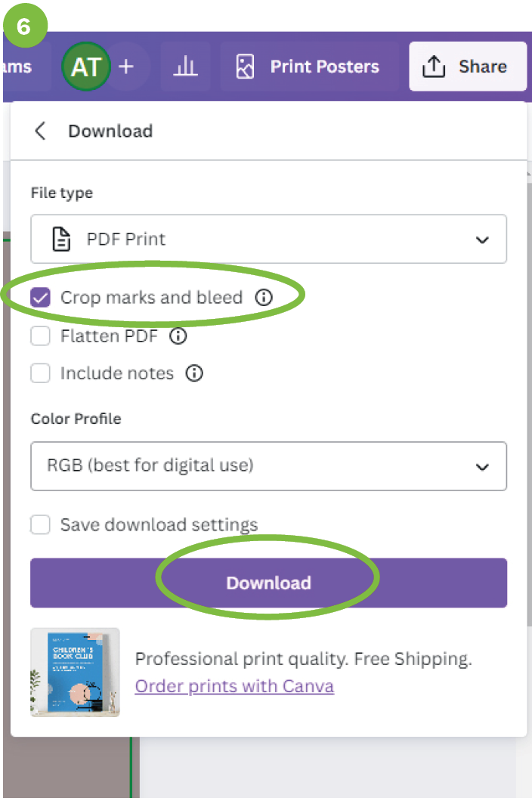The width and height of the screenshot is (532, 801).
Task: Click info icon next to Flatten PDF
Action: tap(178, 336)
